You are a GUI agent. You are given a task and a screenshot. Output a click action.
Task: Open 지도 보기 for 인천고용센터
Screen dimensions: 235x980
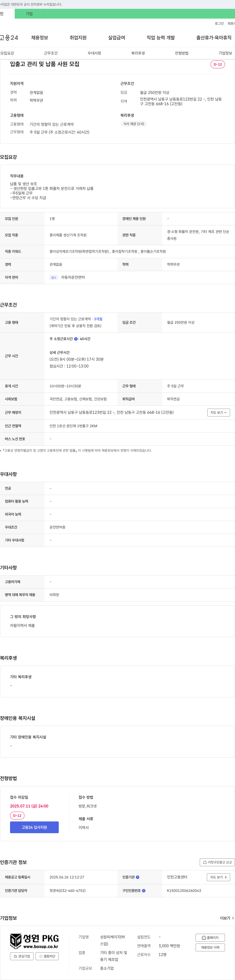[x=219, y=877]
